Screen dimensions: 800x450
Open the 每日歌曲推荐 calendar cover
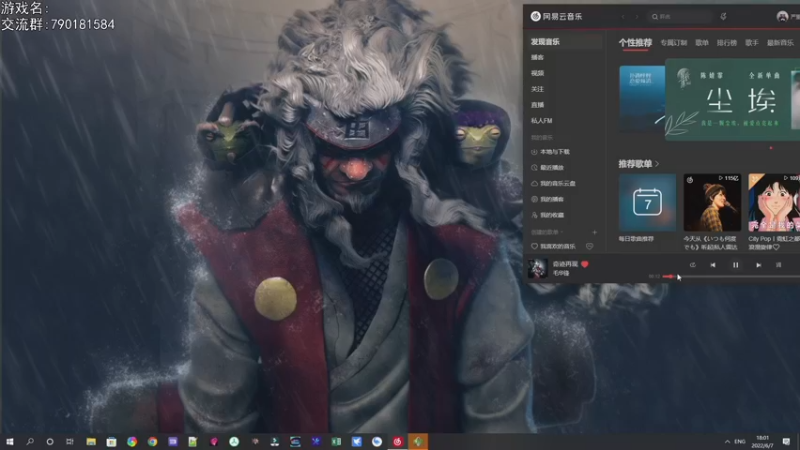pyautogui.click(x=647, y=203)
